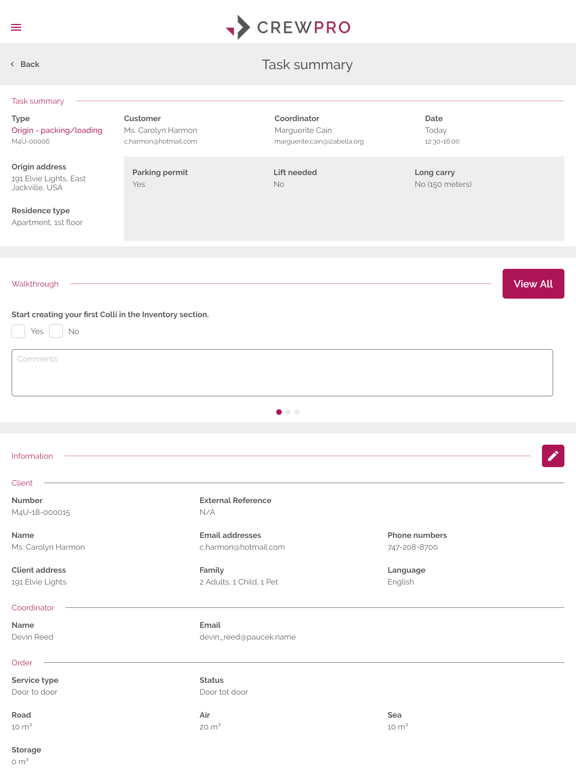Image resolution: width=576 pixels, height=768 pixels.
Task: Click the time 12:30-16:00
Action: 442,142
